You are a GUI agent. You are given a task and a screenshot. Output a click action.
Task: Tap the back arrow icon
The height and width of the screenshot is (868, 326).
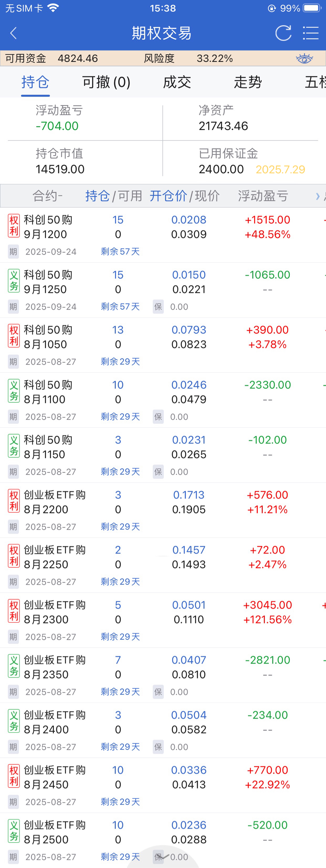click(x=13, y=33)
